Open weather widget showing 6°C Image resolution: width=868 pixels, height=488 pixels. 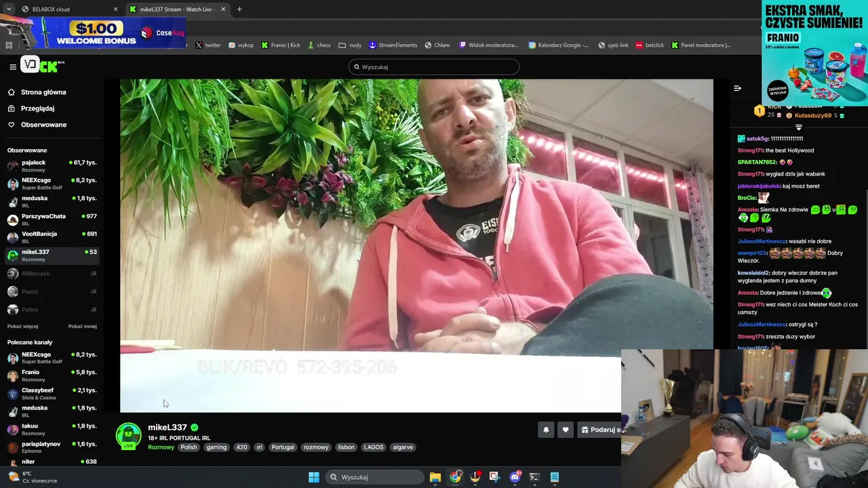coord(32,477)
